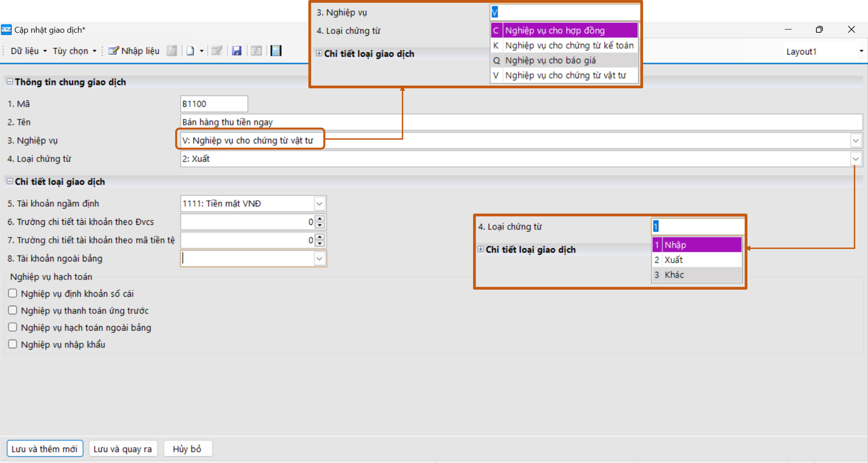The image size is (868, 463).
Task: Click the blue floppy disk save icon
Action: (237, 51)
